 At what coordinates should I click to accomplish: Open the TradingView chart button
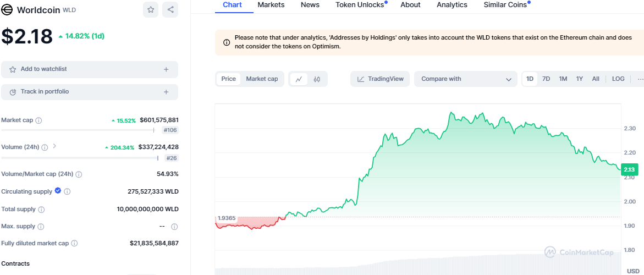380,79
